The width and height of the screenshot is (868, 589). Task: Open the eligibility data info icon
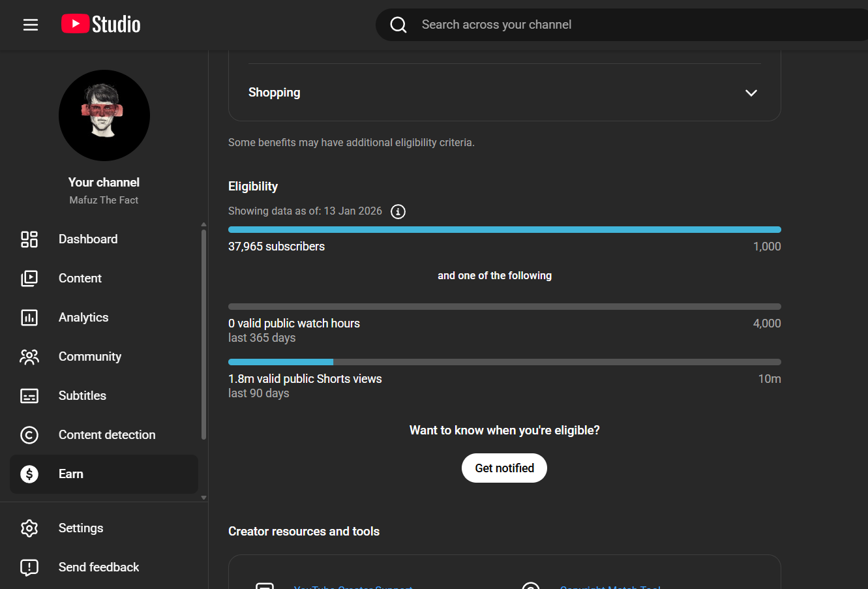coord(398,211)
